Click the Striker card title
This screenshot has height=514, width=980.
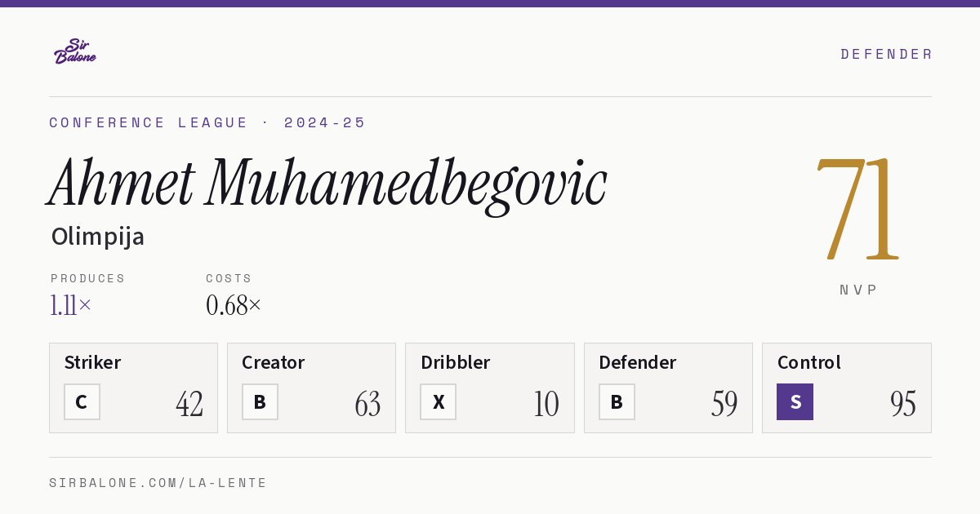tap(92, 362)
